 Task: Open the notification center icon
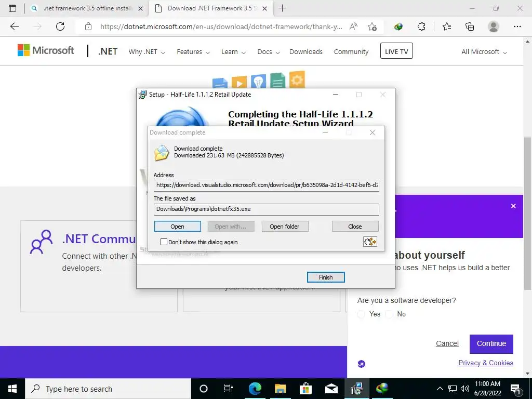tap(515, 389)
